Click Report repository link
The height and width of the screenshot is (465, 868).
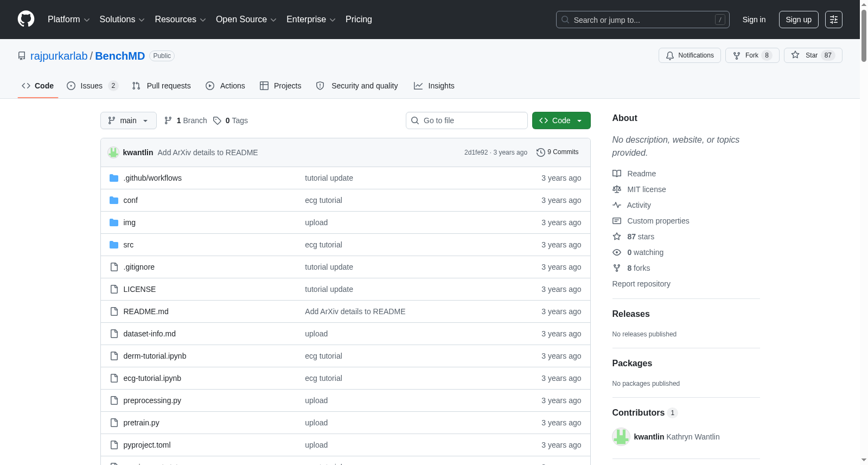pyautogui.click(x=641, y=284)
